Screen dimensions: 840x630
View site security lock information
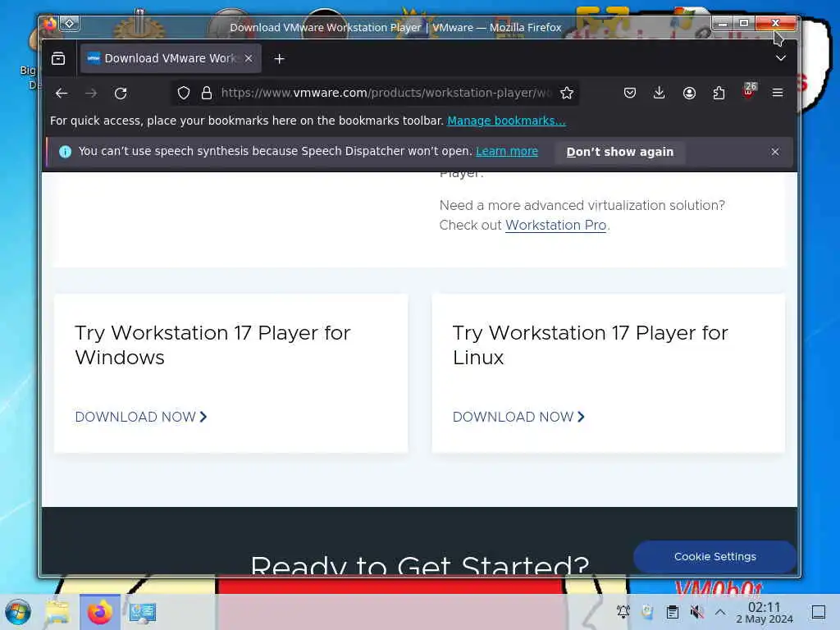coord(206,94)
